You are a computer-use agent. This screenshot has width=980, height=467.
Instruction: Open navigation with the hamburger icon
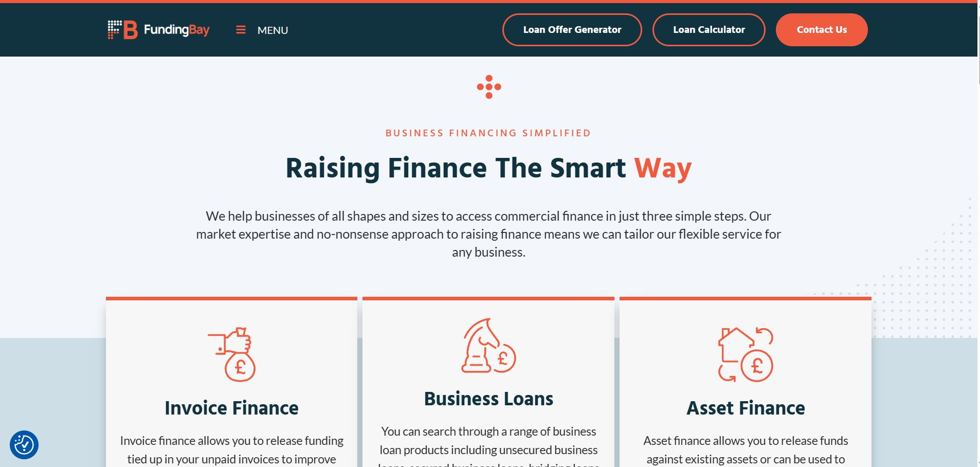coord(241,30)
